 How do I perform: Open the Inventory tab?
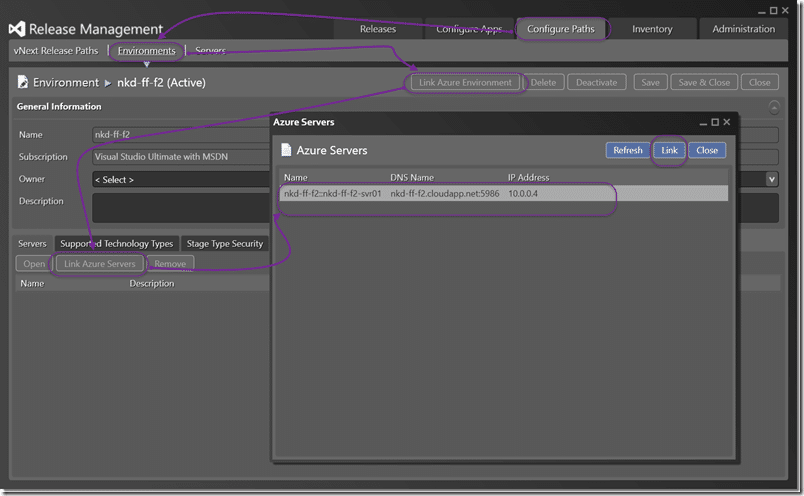652,29
